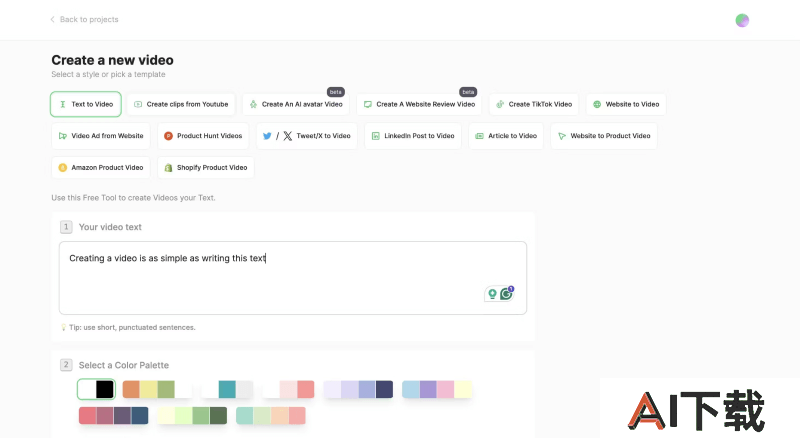
Task: Click the green lightbulb suggestion icon
Action: [x=492, y=294]
